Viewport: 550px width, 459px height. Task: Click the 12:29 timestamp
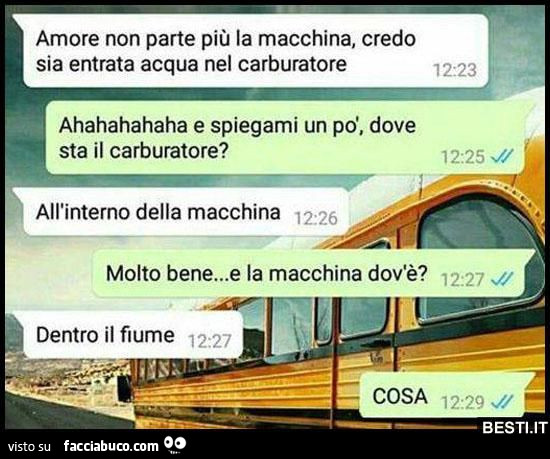click(463, 402)
